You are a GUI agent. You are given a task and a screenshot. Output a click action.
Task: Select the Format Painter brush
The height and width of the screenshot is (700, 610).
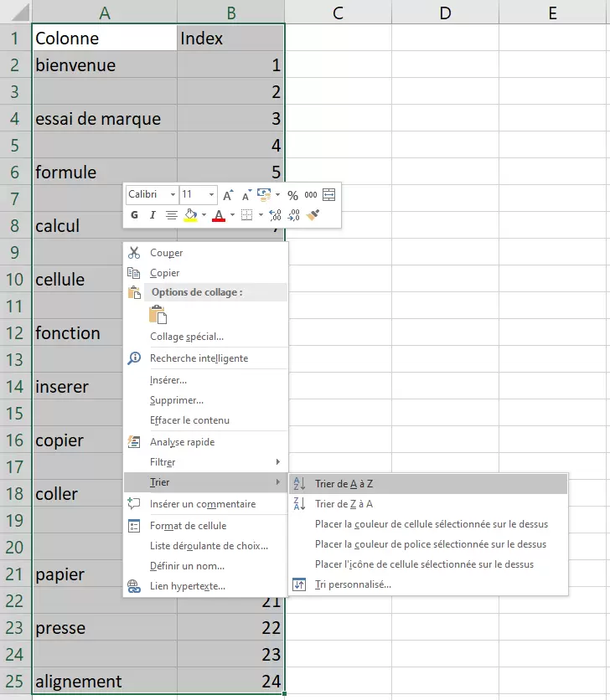313,215
